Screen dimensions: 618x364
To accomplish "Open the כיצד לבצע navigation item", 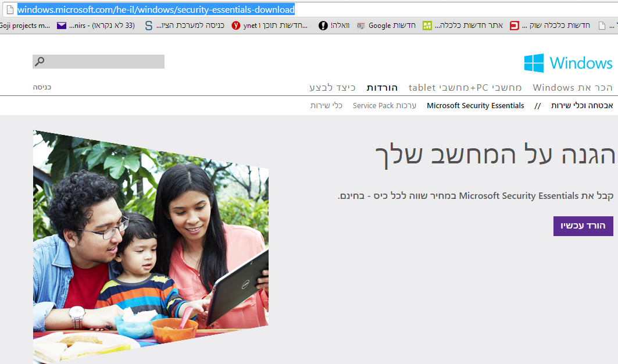I will [332, 88].
